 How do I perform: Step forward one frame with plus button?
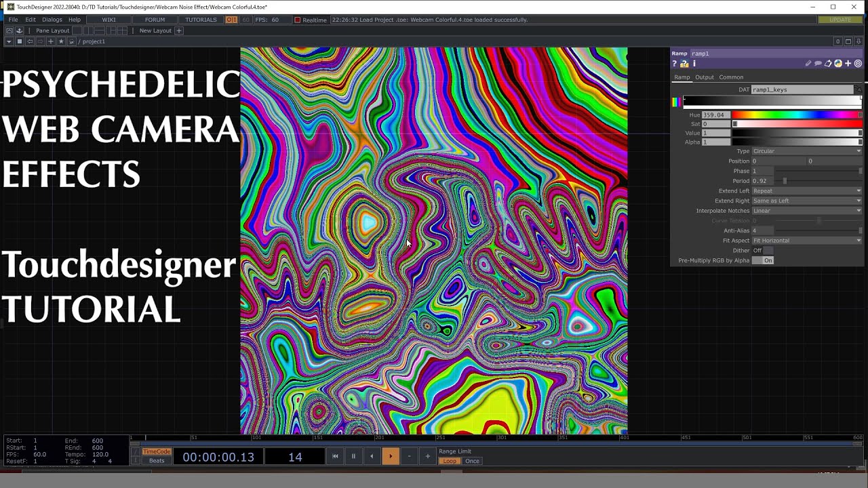pos(427,457)
